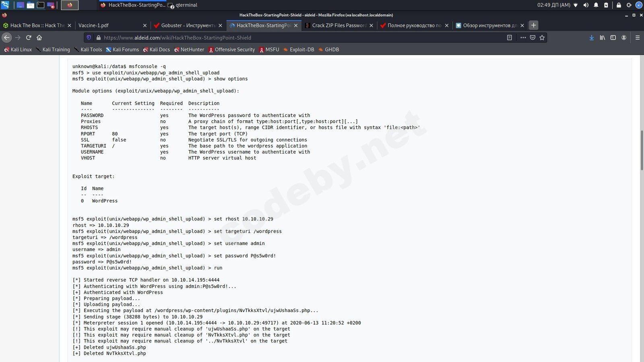Open the Kali Docs bookmark
This screenshot has width=644, height=362.
pyautogui.click(x=156, y=49)
